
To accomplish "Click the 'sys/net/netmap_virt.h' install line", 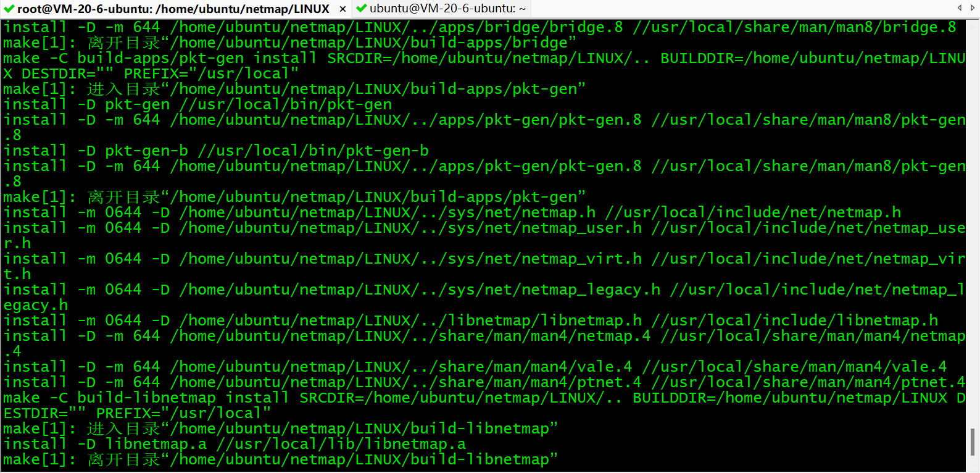I will [x=484, y=267].
